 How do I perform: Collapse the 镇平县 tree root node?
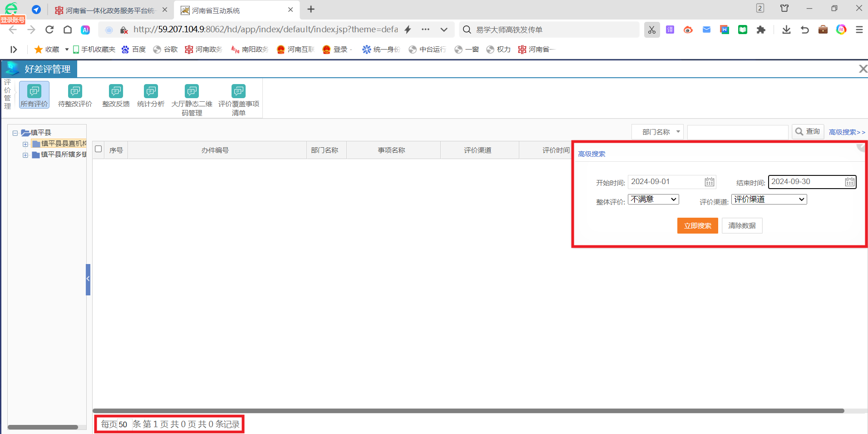(15, 133)
